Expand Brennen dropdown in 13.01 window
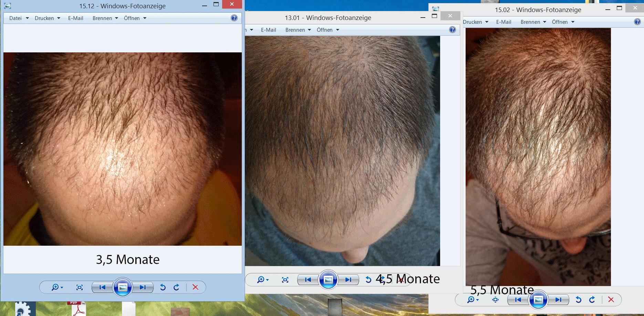The image size is (644, 316). [x=298, y=30]
